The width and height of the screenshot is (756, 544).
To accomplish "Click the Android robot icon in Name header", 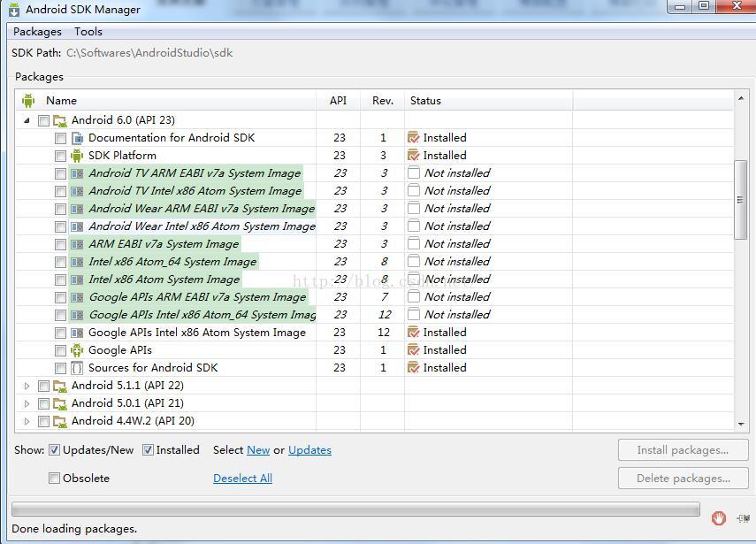I will click(x=28, y=101).
